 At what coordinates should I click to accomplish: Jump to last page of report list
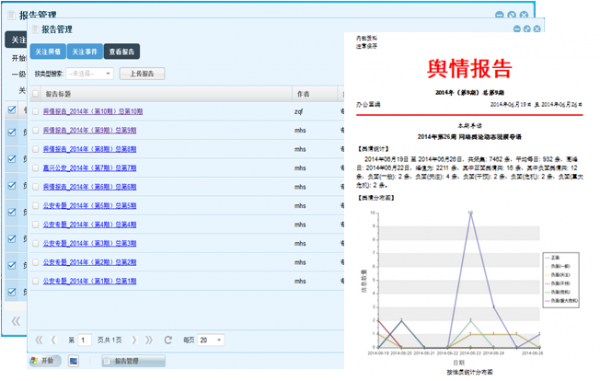click(148, 340)
